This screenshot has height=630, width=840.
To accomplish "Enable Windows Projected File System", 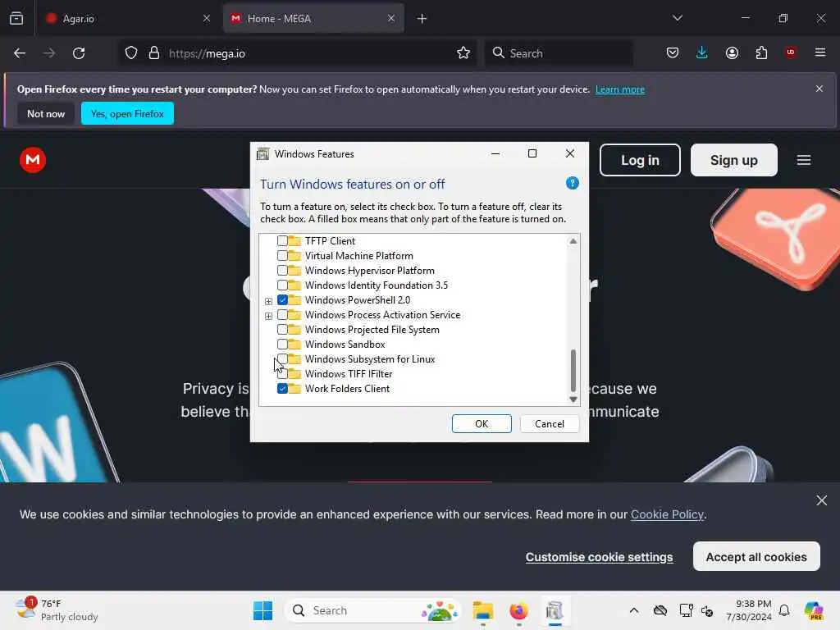I will pos(282,330).
